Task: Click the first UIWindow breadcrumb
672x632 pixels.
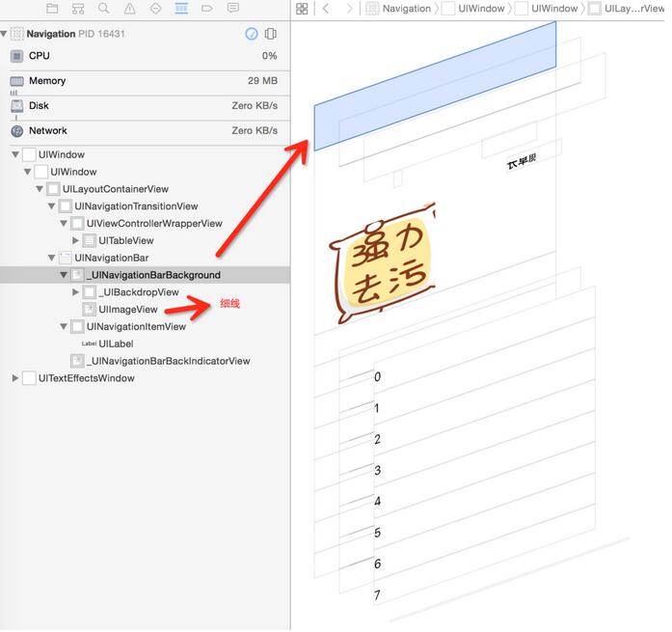Action: point(473,9)
